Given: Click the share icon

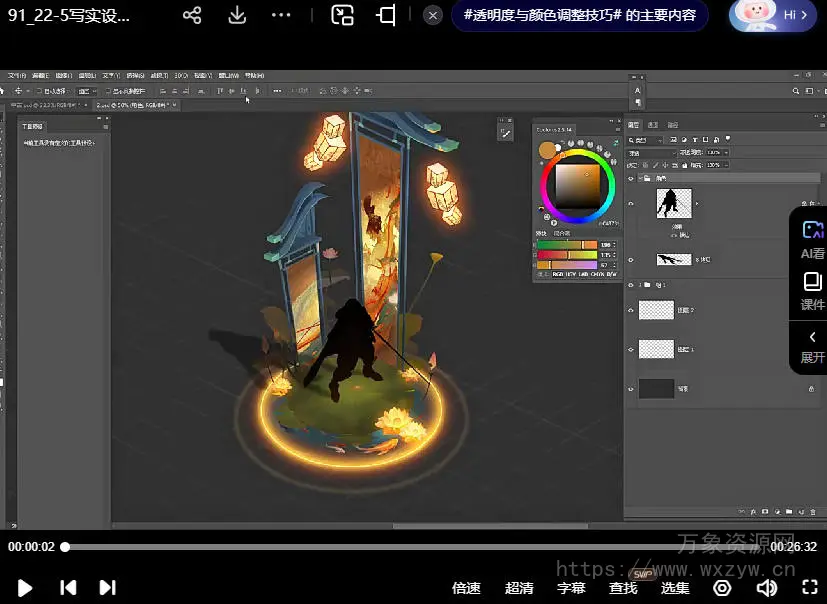Looking at the screenshot, I should 192,16.
